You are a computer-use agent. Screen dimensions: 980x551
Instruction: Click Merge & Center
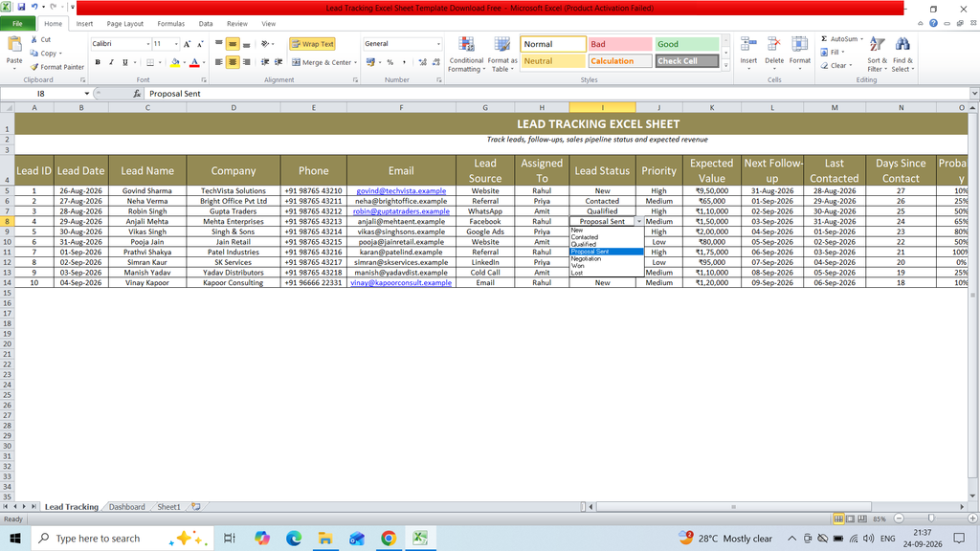click(323, 62)
